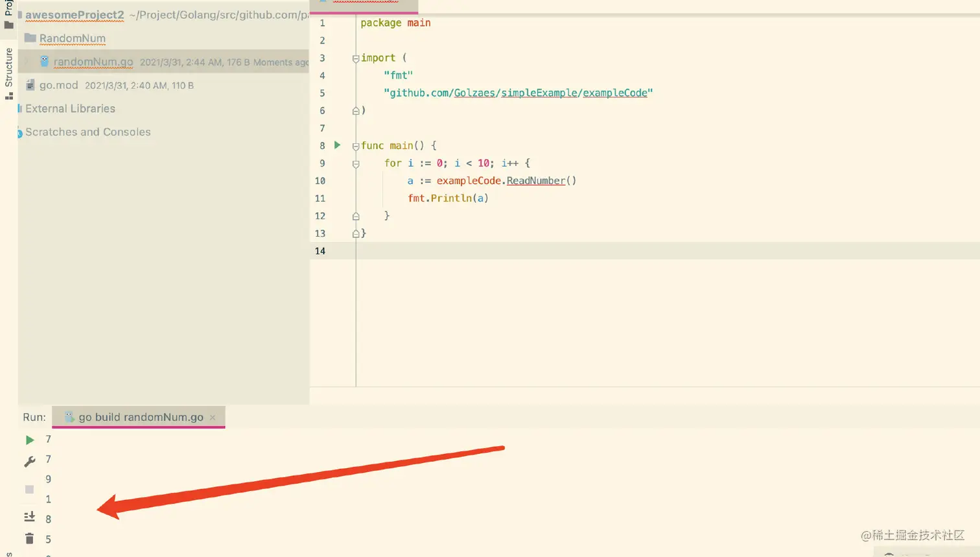The image size is (980, 557).
Task: Click the output value 1 in the Run console
Action: [x=48, y=499]
